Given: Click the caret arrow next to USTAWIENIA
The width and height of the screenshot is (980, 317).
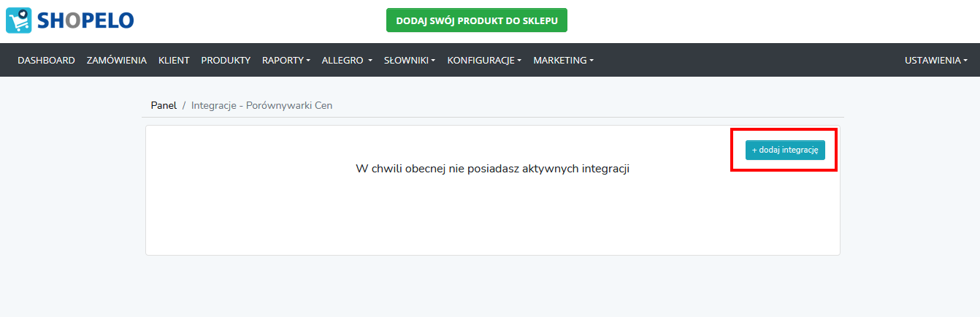Looking at the screenshot, I should point(965,61).
